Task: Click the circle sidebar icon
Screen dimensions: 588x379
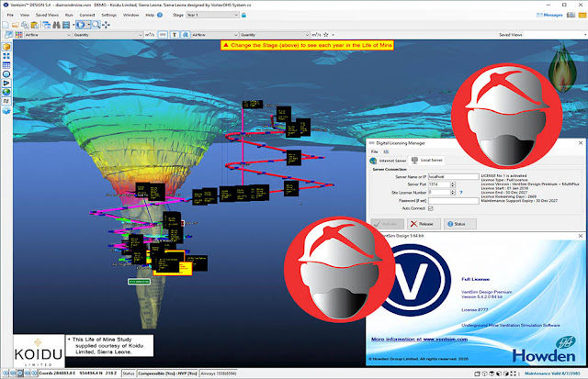Action: click(x=6, y=74)
